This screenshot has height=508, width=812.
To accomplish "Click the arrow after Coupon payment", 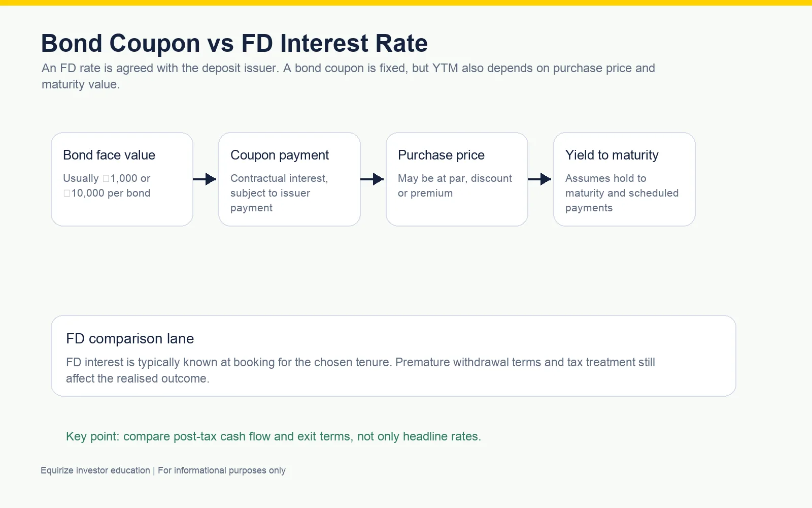I will [373, 179].
